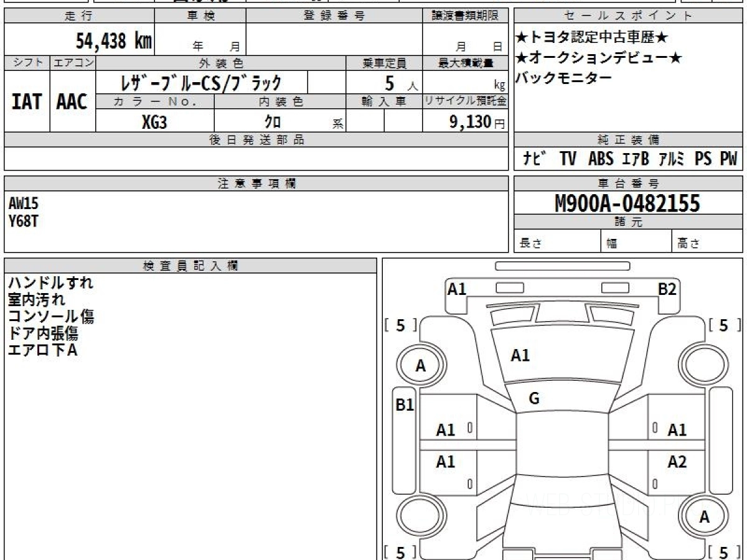Click the color number XG3 field
The height and width of the screenshot is (560, 747).
click(155, 122)
